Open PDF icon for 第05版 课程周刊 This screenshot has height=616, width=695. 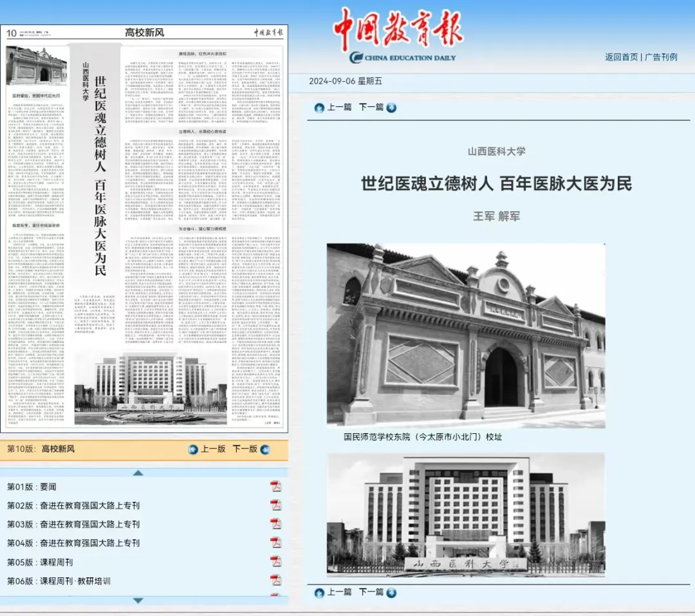tap(275, 561)
